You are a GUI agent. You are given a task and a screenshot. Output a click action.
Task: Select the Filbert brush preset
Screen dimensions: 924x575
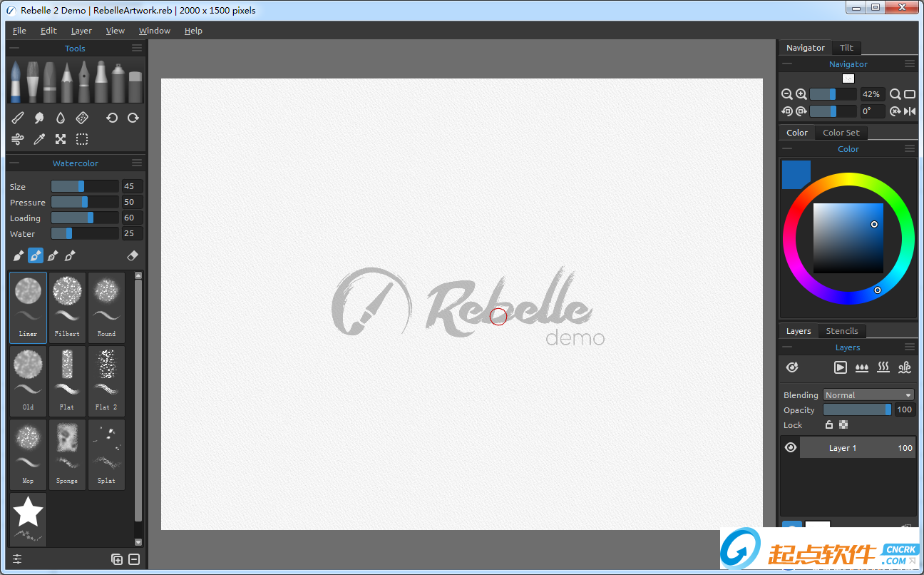(67, 307)
